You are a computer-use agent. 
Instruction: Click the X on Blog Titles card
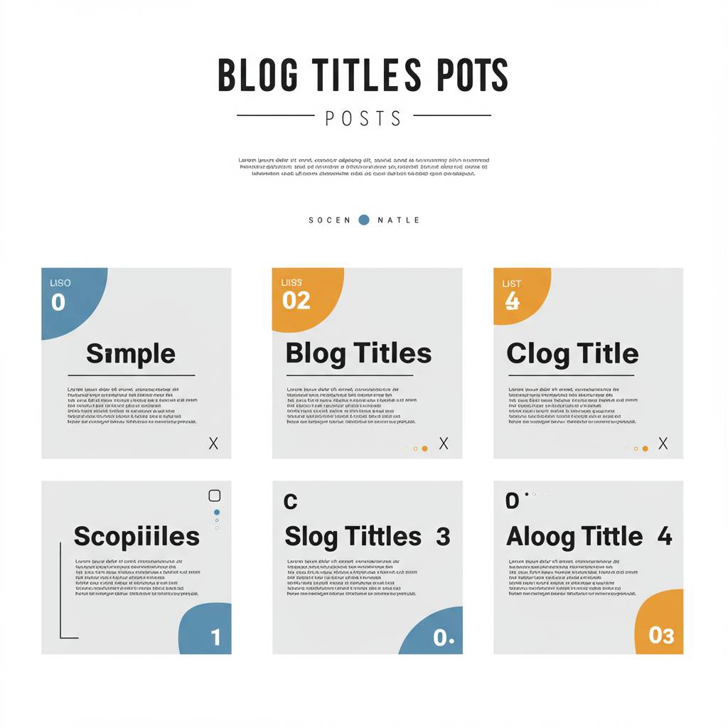click(x=444, y=443)
